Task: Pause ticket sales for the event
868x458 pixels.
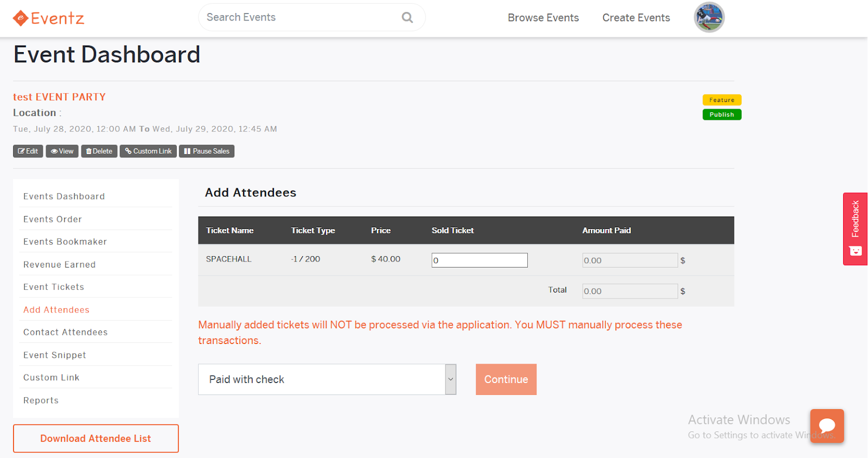Action: pyautogui.click(x=207, y=151)
